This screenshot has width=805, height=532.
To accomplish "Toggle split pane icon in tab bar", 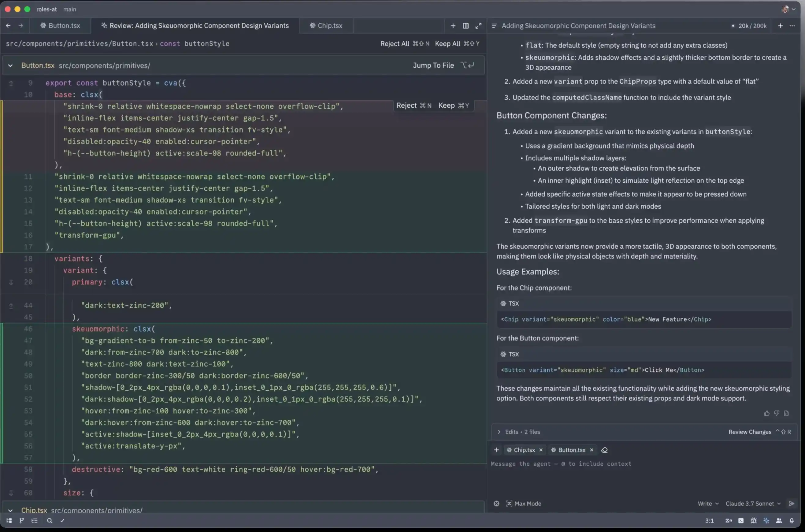I will pos(466,26).
